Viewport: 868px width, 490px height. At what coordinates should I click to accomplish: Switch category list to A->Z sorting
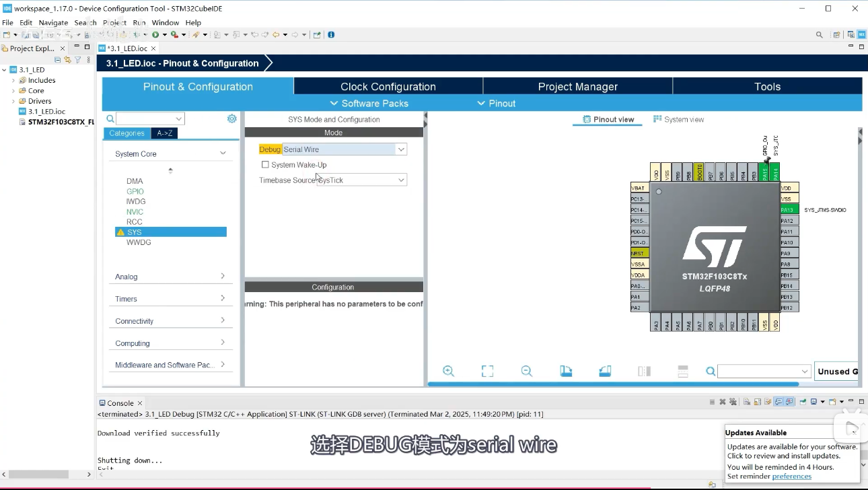pos(165,133)
